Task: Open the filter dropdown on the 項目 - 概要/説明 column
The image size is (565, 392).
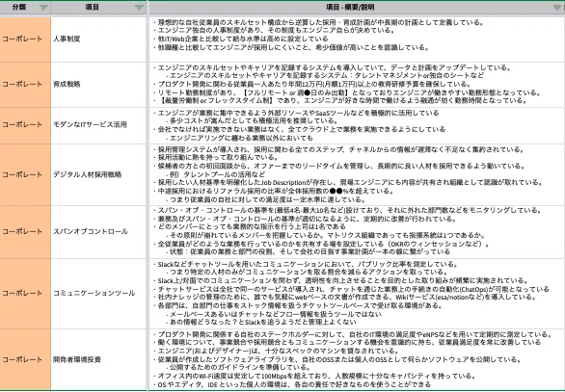Action: [x=558, y=8]
